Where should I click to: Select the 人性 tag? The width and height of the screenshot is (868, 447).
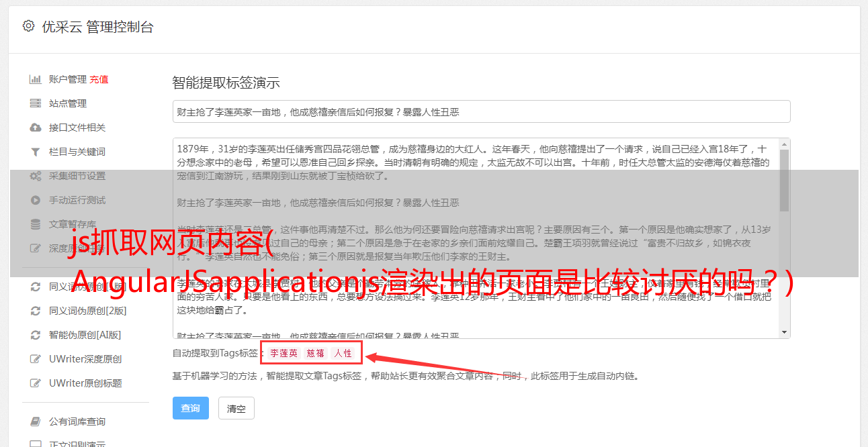point(343,353)
